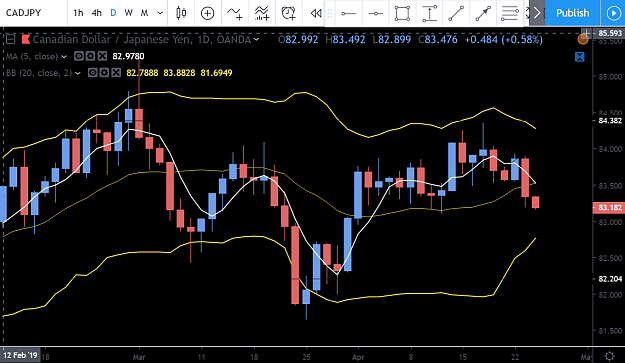Click the CADJPY symbol flag icon
The width and height of the screenshot is (625, 363).
[x=26, y=39]
